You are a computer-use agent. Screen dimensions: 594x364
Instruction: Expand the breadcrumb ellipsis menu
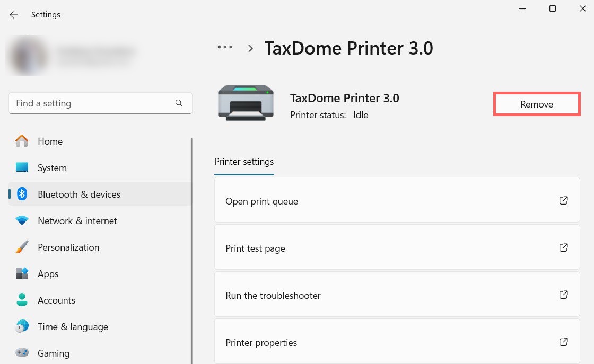click(x=225, y=47)
